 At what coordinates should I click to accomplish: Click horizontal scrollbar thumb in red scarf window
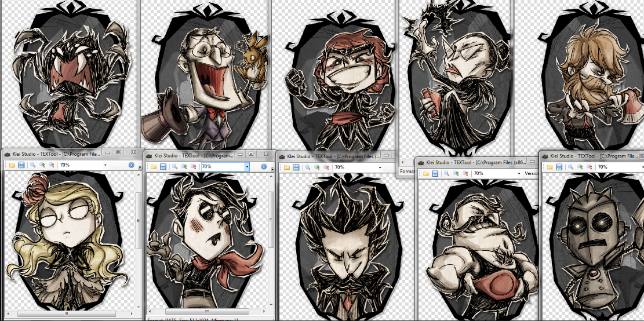[x=207, y=311]
